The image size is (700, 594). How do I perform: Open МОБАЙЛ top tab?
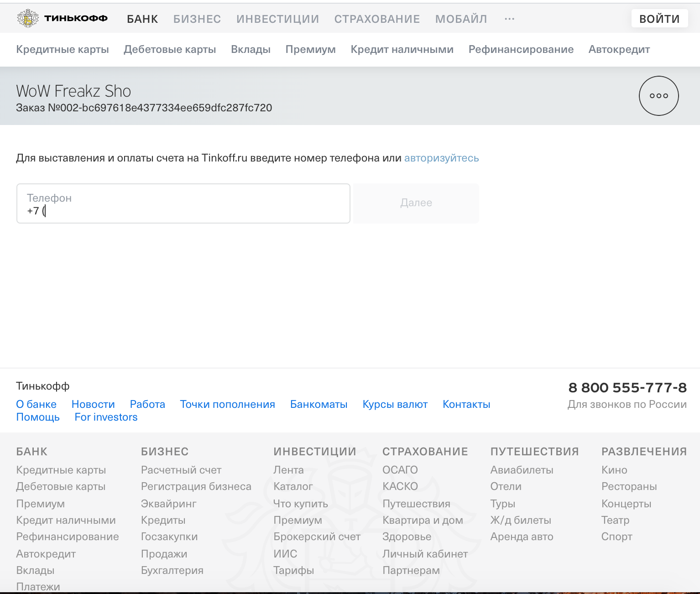point(461,19)
